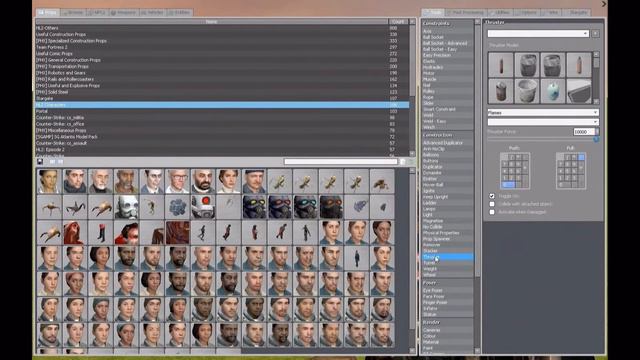Select the white-masked Combine head model

[x=126, y=207]
